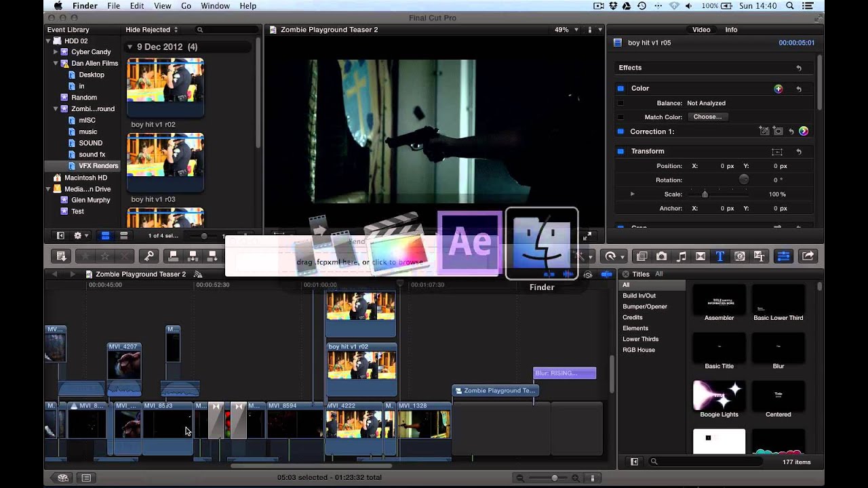
Task: Select the Build In/Out titles category
Action: [639, 296]
